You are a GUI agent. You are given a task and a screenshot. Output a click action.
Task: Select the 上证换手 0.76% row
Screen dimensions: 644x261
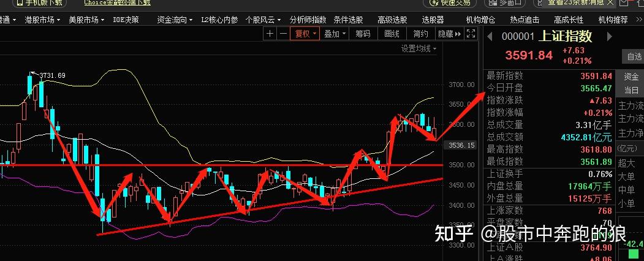click(x=550, y=174)
